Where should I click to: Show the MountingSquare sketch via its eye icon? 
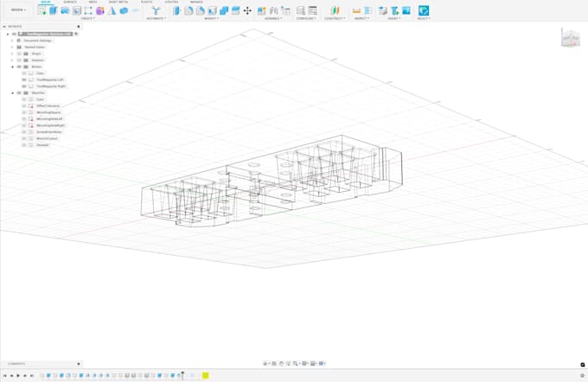(24, 112)
